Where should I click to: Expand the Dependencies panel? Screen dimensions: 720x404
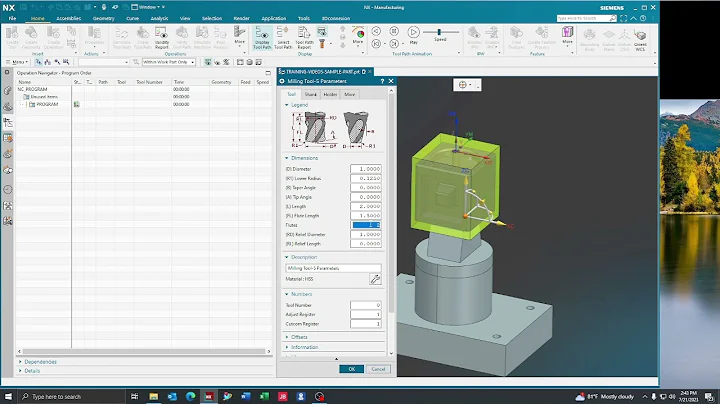coord(20,362)
